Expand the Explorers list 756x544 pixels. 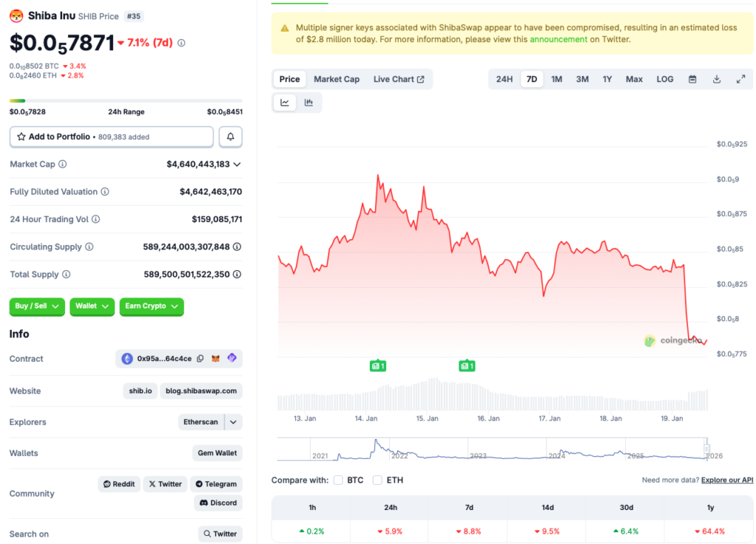tap(233, 421)
